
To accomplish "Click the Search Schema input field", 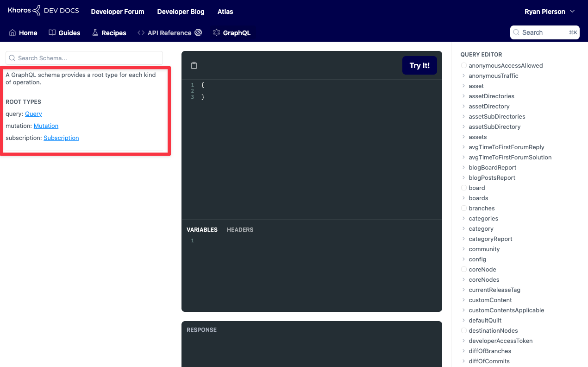I will [x=84, y=58].
